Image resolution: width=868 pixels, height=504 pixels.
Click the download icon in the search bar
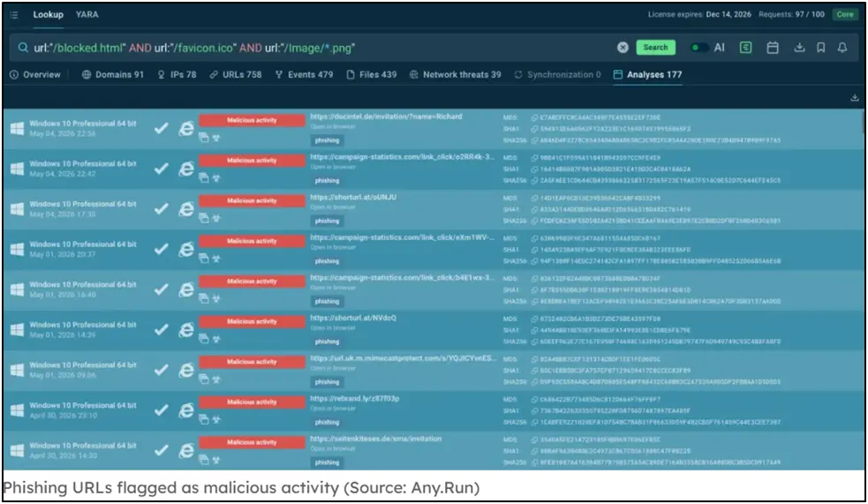coord(799,48)
